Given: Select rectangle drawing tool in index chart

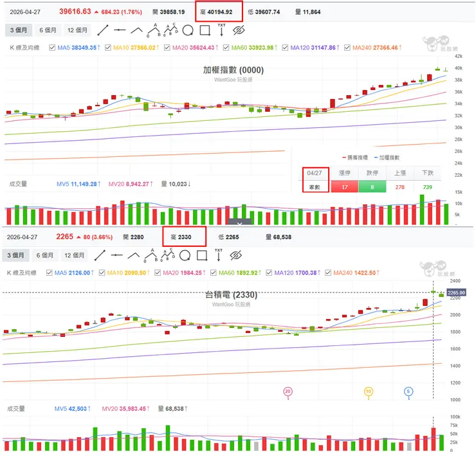Looking at the screenshot, I should click(x=205, y=30).
